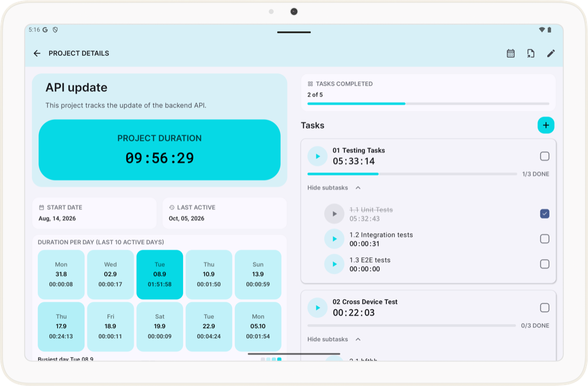
Task: Start timer for 01 Testing Tasks
Action: [317, 156]
